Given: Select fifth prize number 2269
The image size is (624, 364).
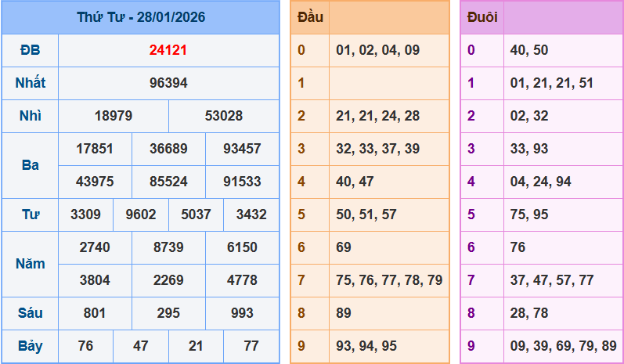Looking at the screenshot, I should coord(168,280).
